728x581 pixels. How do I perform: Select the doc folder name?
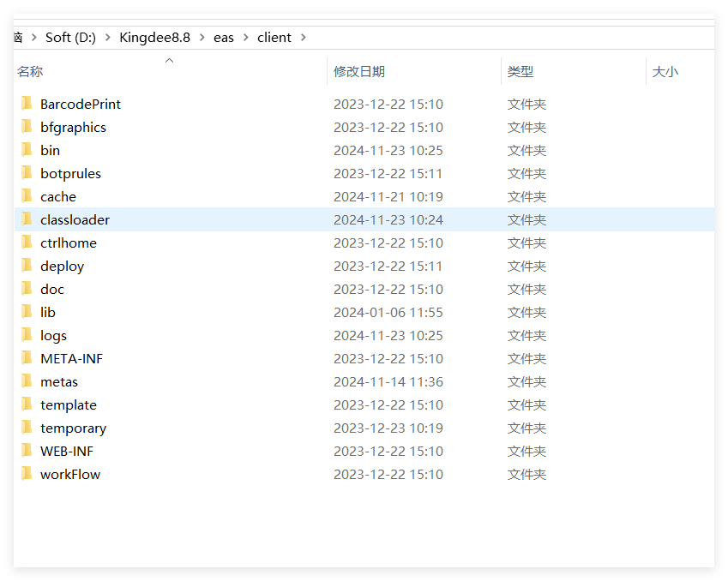coord(52,289)
